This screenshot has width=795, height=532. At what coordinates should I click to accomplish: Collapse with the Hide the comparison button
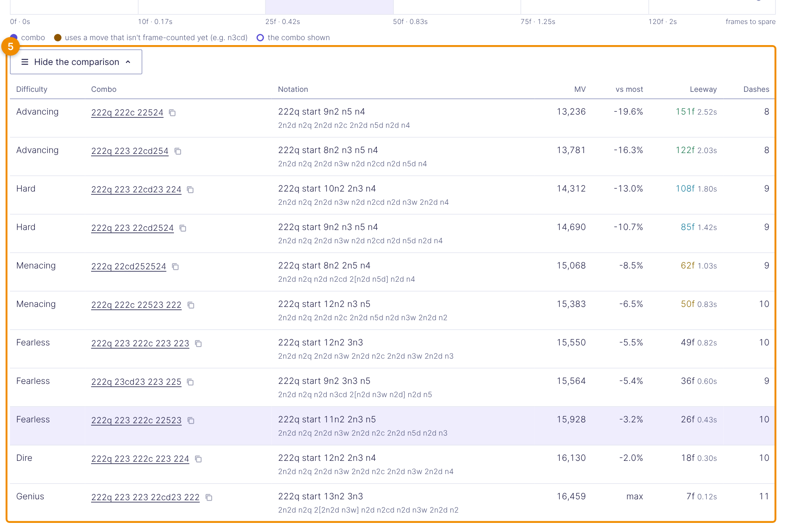point(76,62)
